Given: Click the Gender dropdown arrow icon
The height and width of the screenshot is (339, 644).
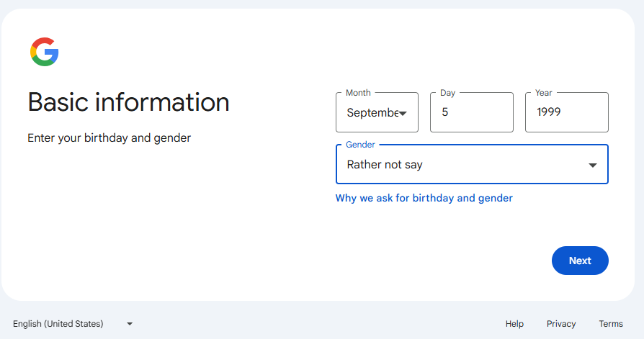Looking at the screenshot, I should click(x=592, y=165).
